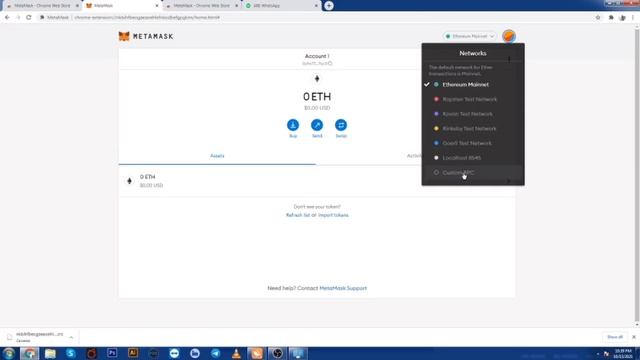Select Ethereum Mainnet in the Networks list

click(x=473, y=84)
